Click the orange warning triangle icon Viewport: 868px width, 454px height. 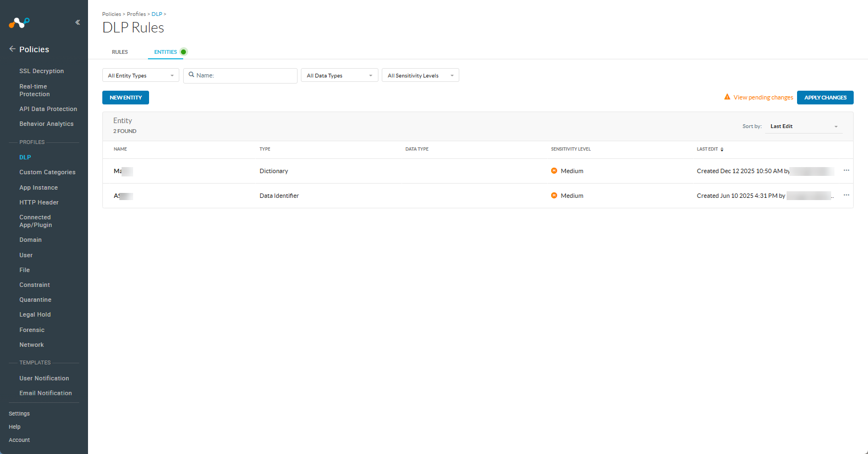[x=727, y=97]
